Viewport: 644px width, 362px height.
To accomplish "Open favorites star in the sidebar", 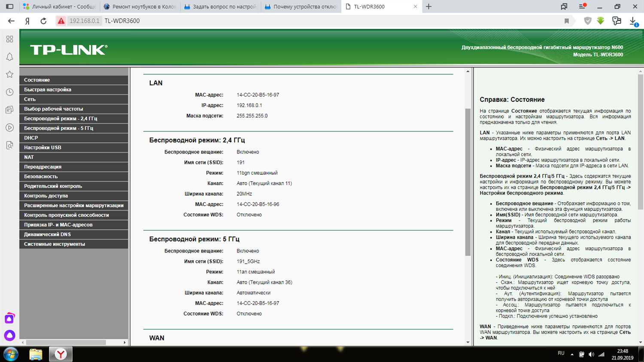I will point(9,74).
